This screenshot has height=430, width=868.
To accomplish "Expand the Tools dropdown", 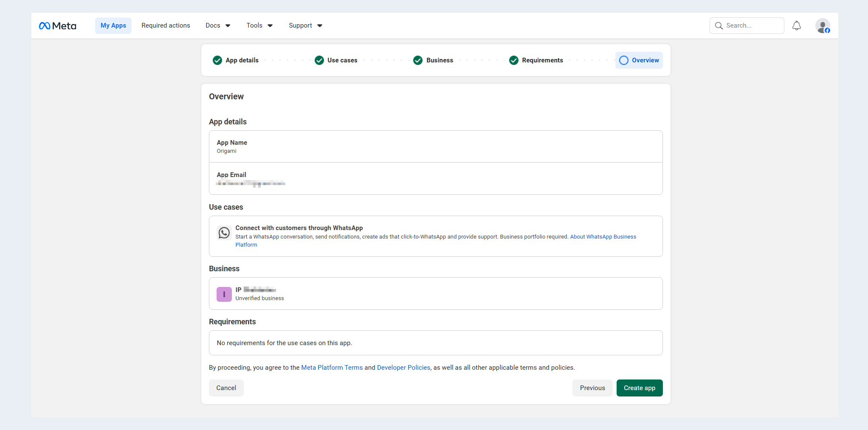I will [x=259, y=25].
